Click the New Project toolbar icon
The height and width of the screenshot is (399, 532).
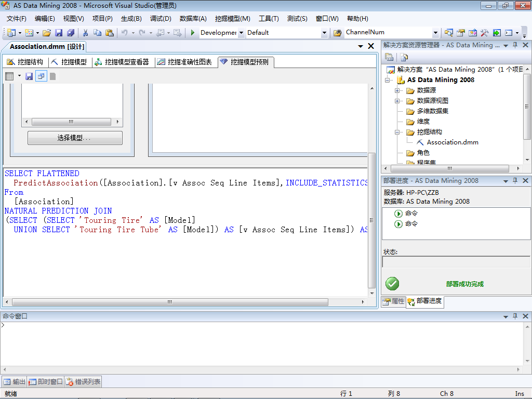11,33
